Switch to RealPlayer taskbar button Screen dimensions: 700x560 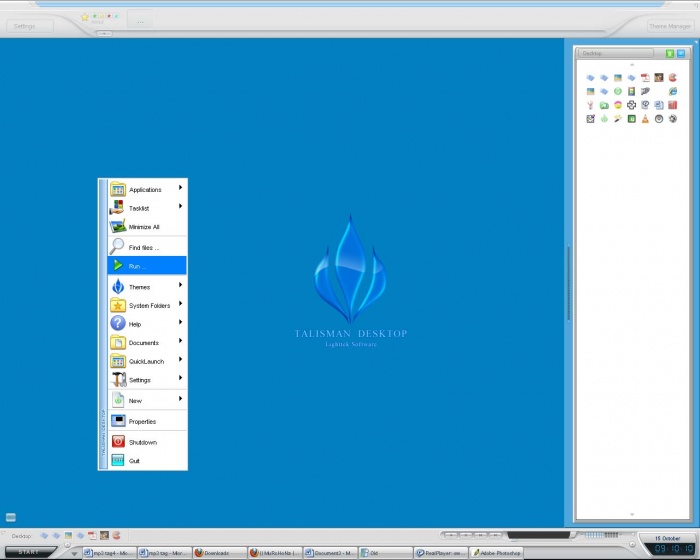pos(441,553)
